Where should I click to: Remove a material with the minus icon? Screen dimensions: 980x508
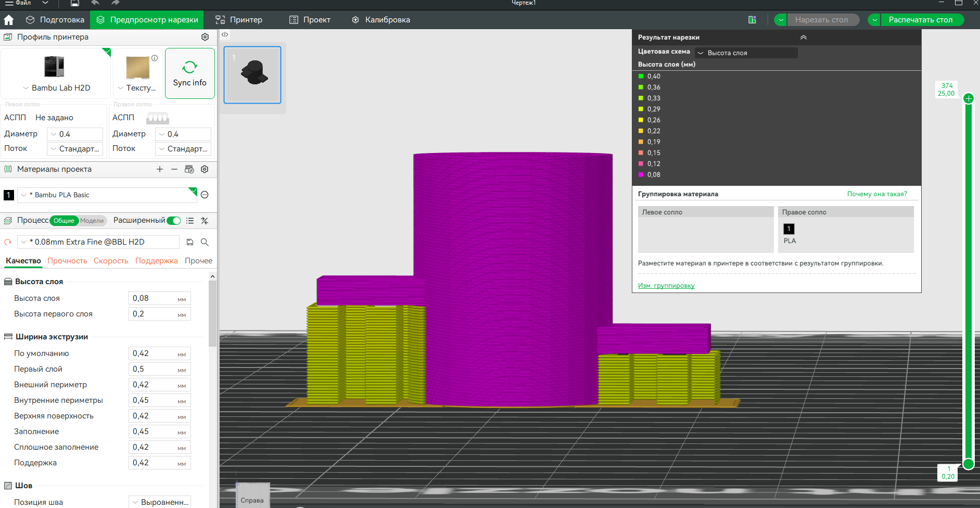tap(174, 169)
